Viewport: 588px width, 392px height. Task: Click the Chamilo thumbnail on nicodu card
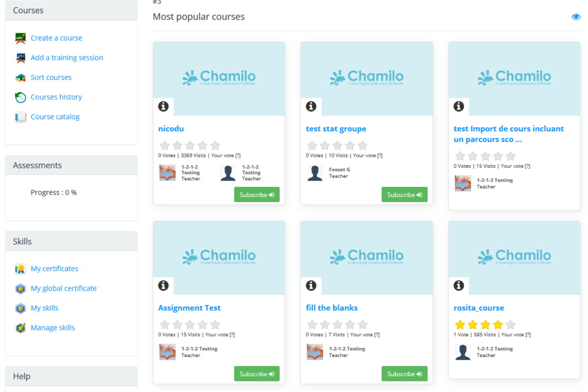219,78
